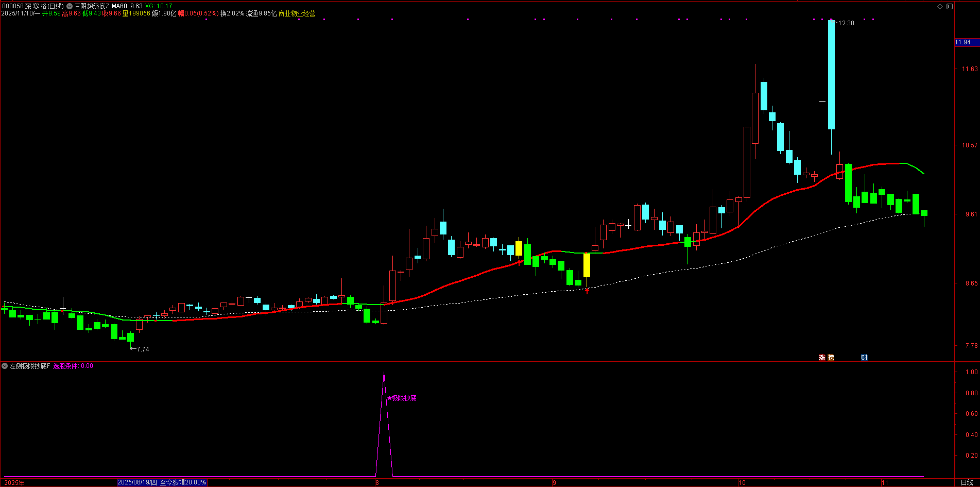980x487 pixels.
Task: Click the 2025年 year label on time axis
Action: (14, 482)
